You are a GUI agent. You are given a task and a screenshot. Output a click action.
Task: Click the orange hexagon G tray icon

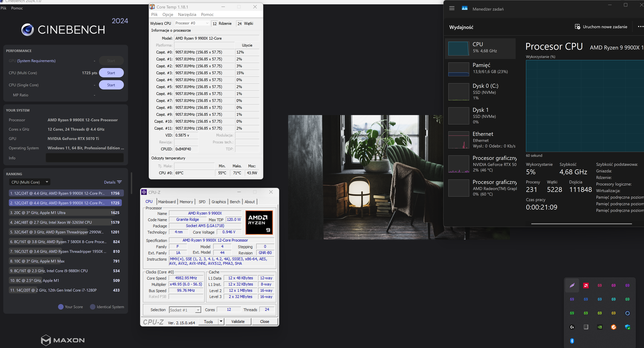click(613, 327)
